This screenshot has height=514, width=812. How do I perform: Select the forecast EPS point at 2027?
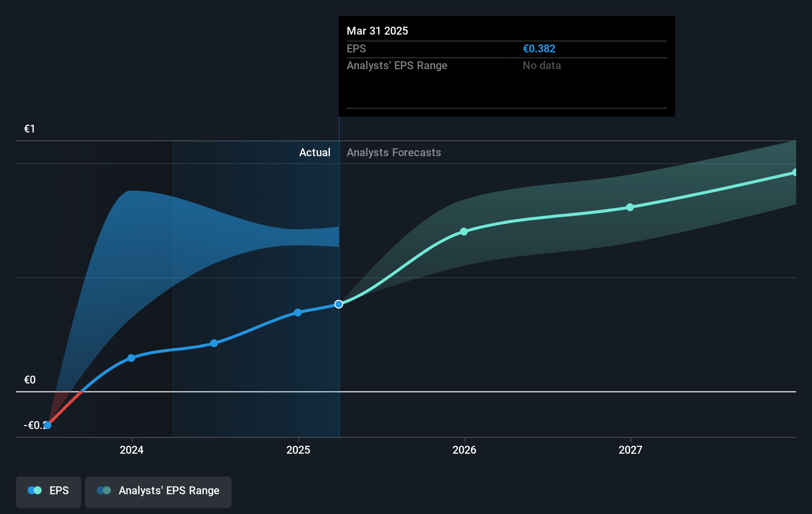[x=630, y=207]
